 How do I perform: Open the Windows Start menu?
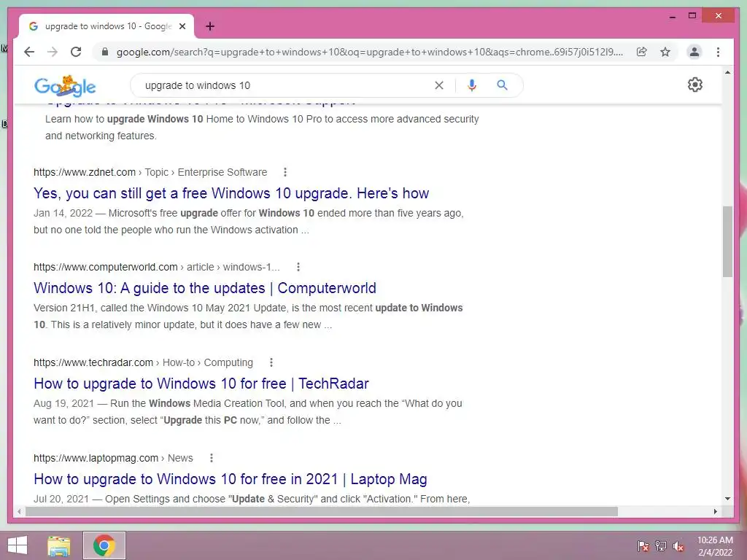pyautogui.click(x=18, y=545)
